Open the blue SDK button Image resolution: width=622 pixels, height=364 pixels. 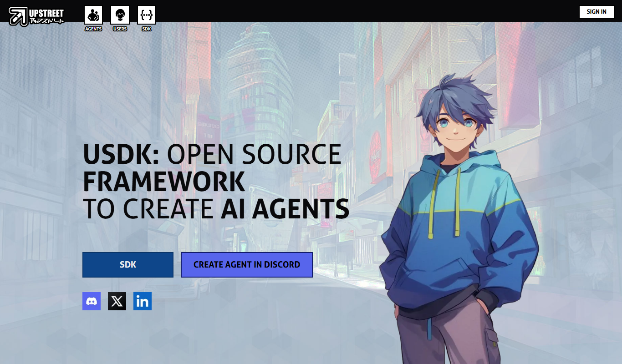[128, 265]
